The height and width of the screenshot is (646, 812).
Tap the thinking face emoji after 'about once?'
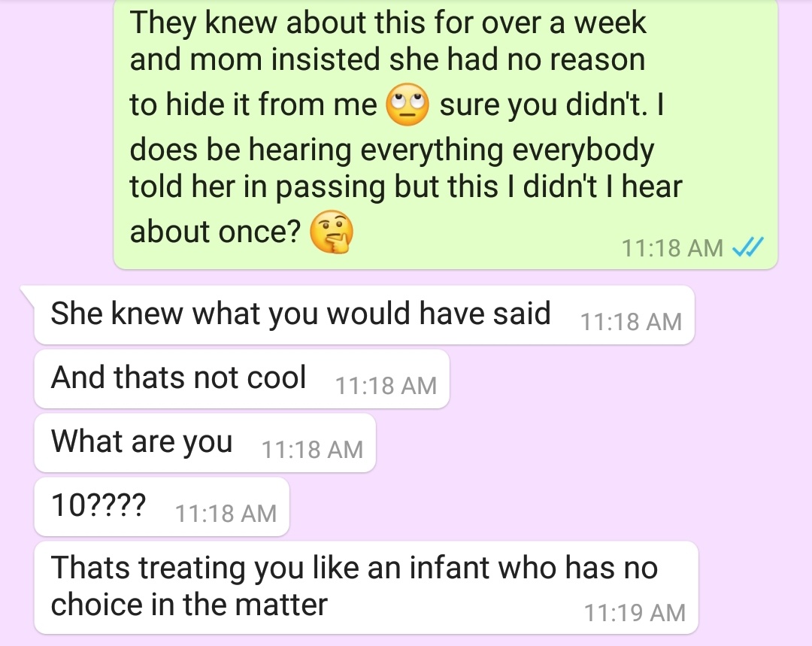click(x=332, y=232)
